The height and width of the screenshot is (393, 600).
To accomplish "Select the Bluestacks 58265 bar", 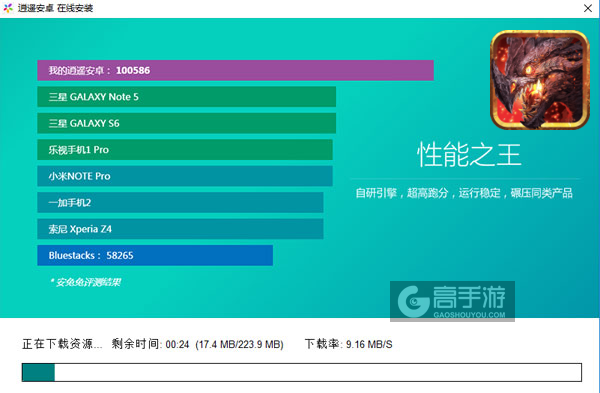I will click(x=155, y=255).
